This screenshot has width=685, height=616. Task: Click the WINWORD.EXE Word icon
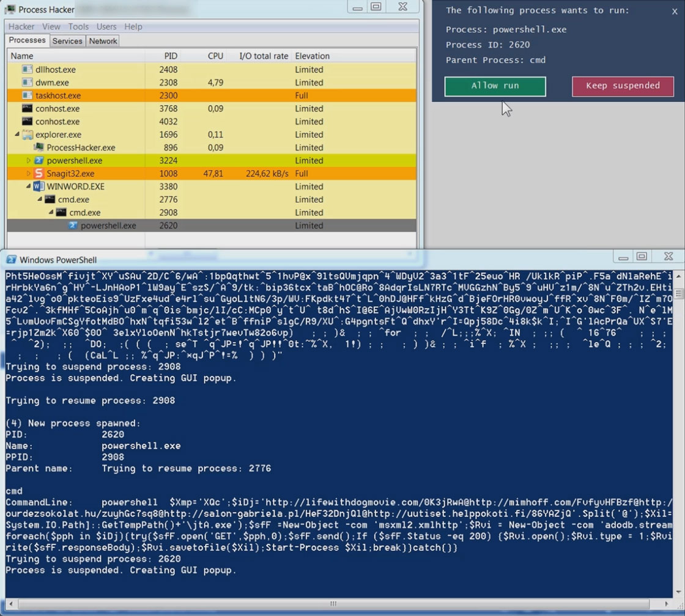(x=39, y=186)
